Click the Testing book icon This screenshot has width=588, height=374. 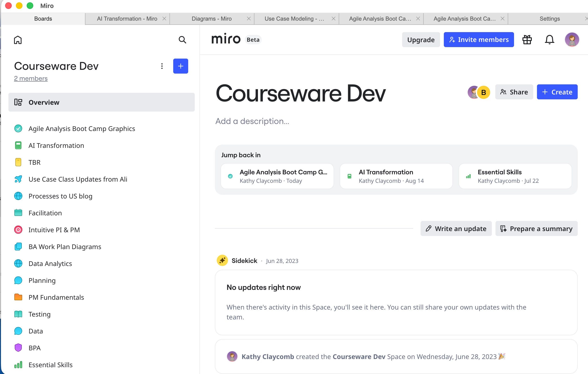[x=18, y=314]
